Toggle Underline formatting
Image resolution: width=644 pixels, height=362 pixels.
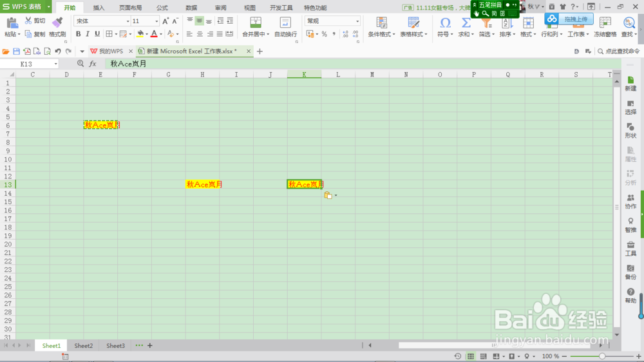(x=97, y=34)
